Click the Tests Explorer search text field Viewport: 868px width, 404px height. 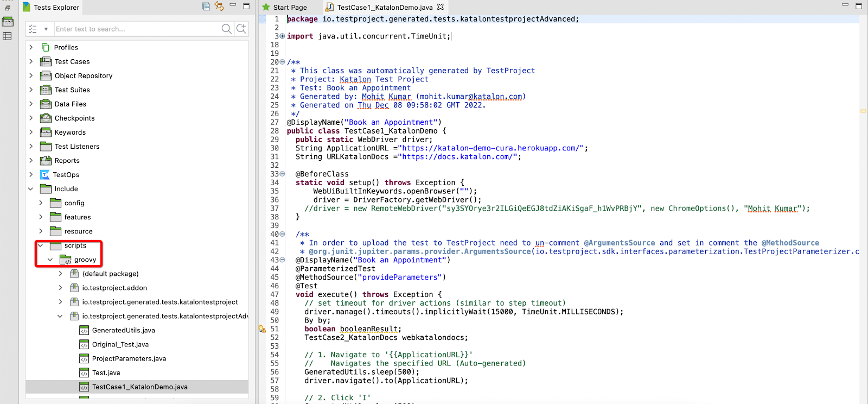[136, 29]
